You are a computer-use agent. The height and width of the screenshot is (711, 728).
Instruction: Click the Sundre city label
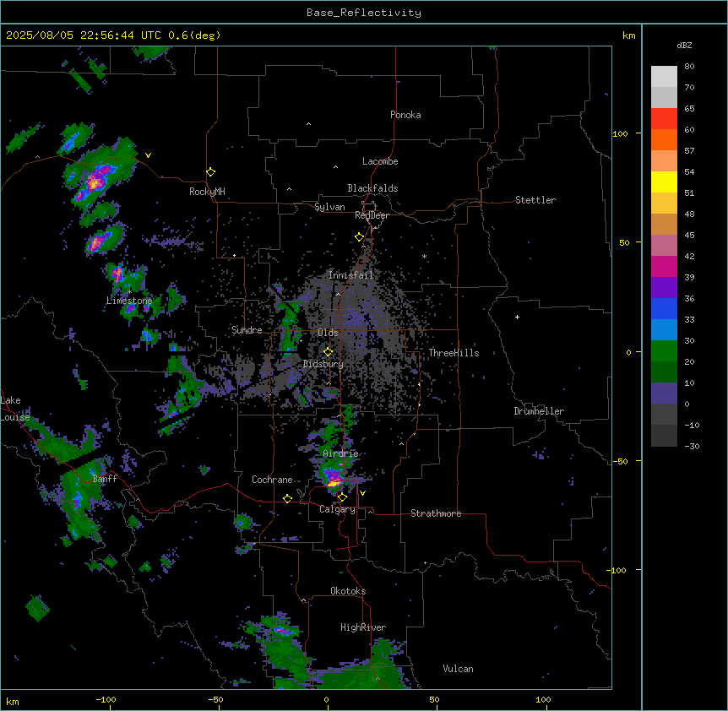247,330
